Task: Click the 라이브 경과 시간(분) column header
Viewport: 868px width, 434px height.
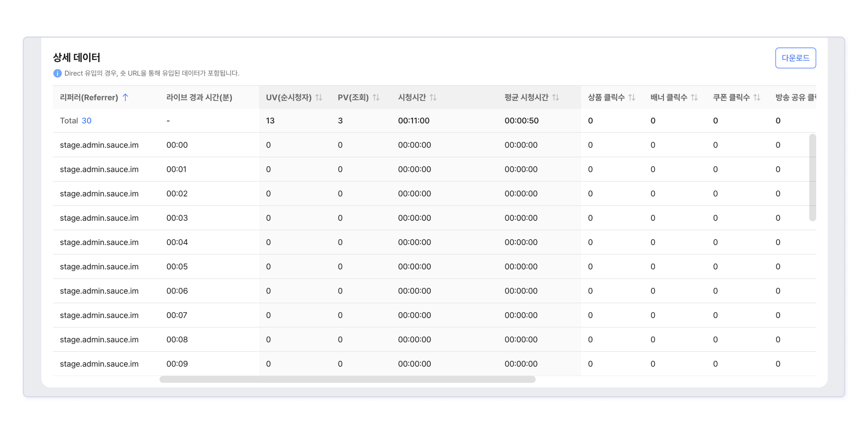Action: [199, 97]
